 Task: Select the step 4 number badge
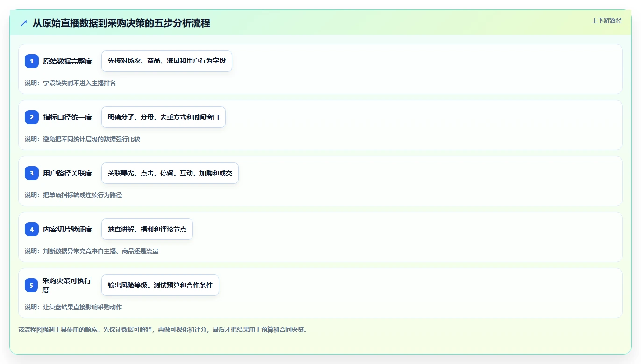pyautogui.click(x=32, y=229)
